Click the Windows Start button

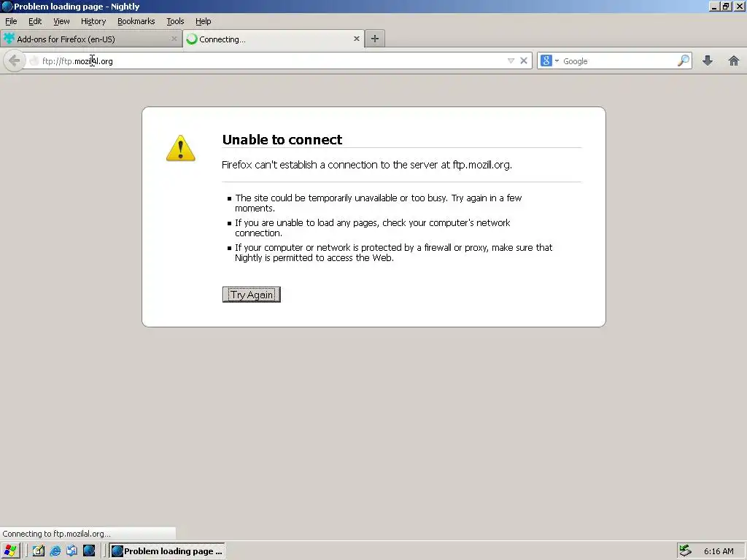pos(10,551)
